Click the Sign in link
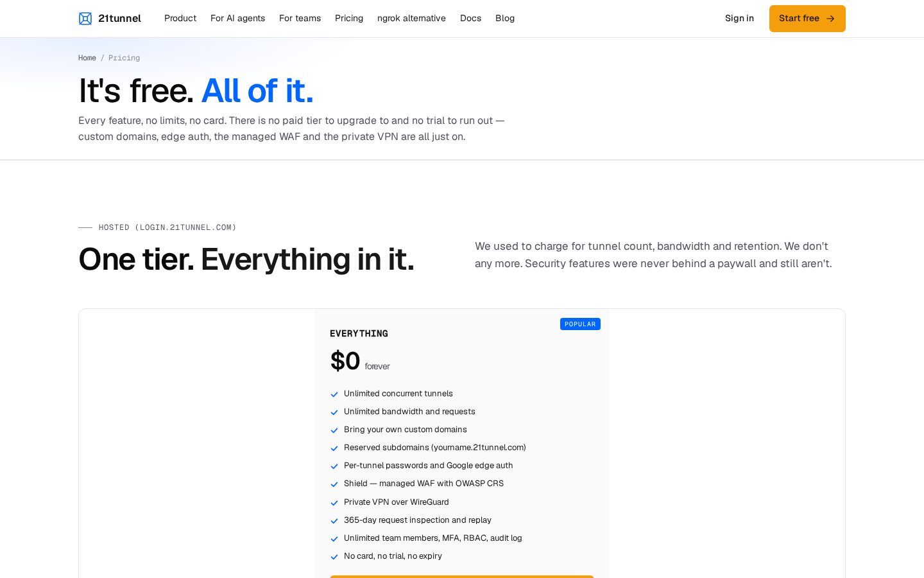Viewport: 924px width, 578px height. coord(739,19)
